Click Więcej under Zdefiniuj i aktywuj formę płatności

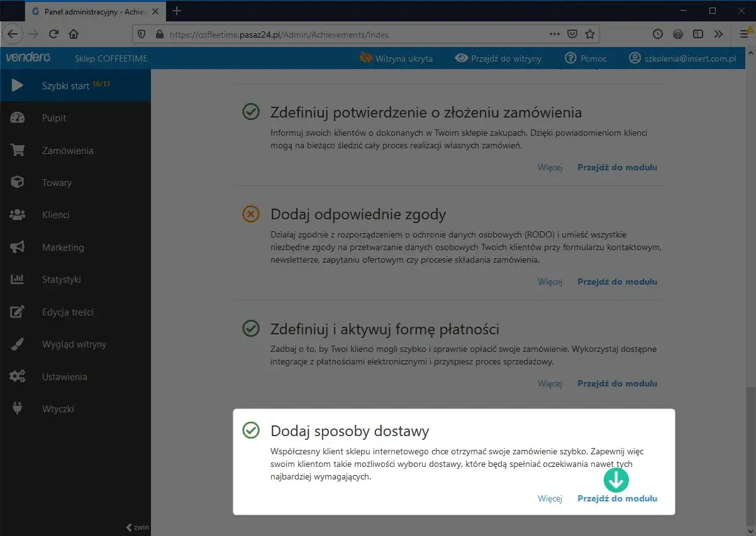pos(550,383)
